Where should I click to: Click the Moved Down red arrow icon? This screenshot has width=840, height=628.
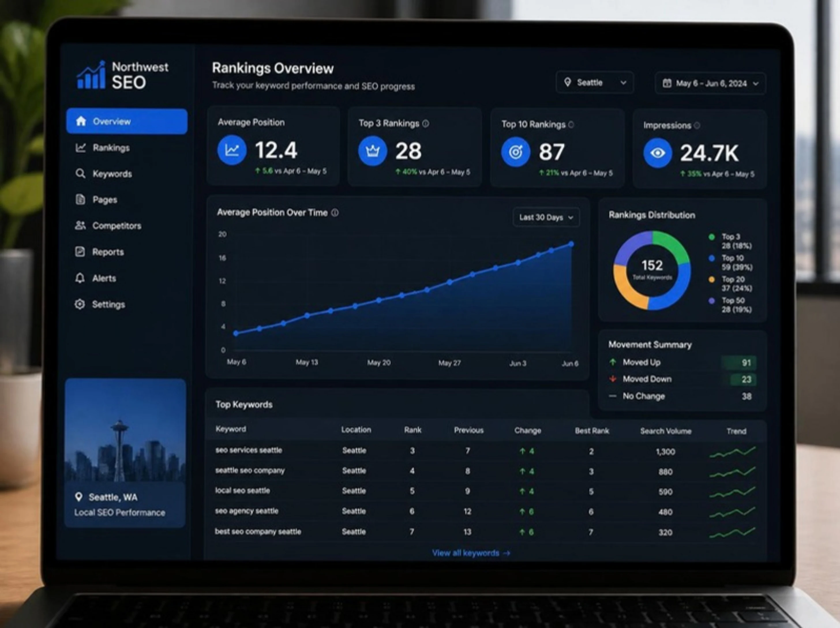[x=612, y=379]
